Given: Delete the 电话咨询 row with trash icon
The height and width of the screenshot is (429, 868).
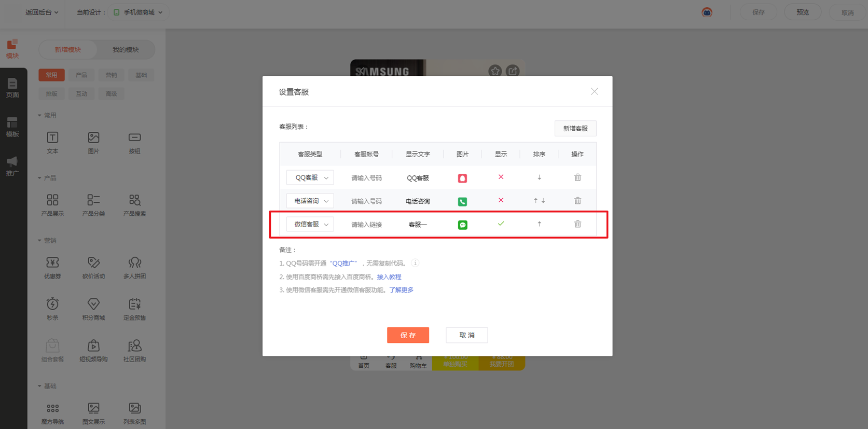Looking at the screenshot, I should tap(577, 201).
